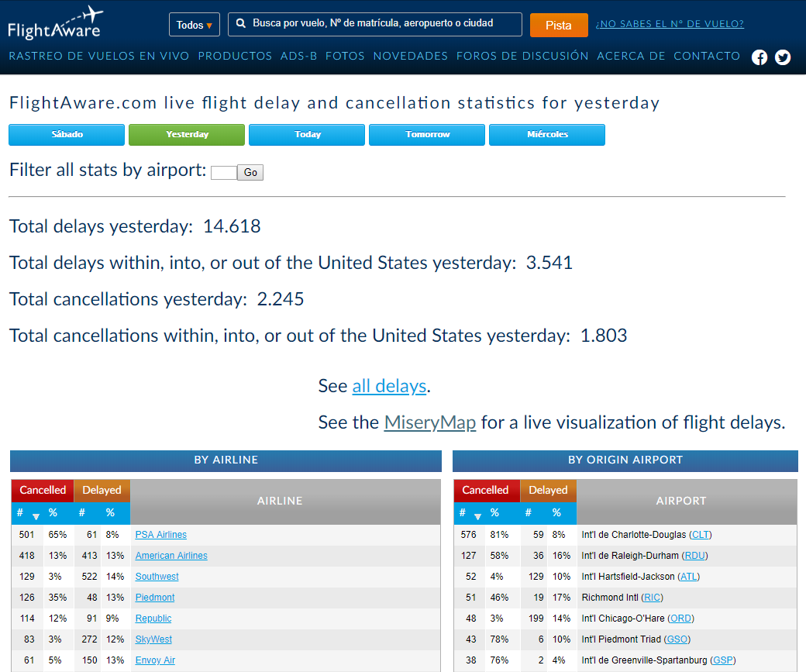This screenshot has height=672, width=806.
Task: Open the Todos search type dropdown
Action: [195, 25]
